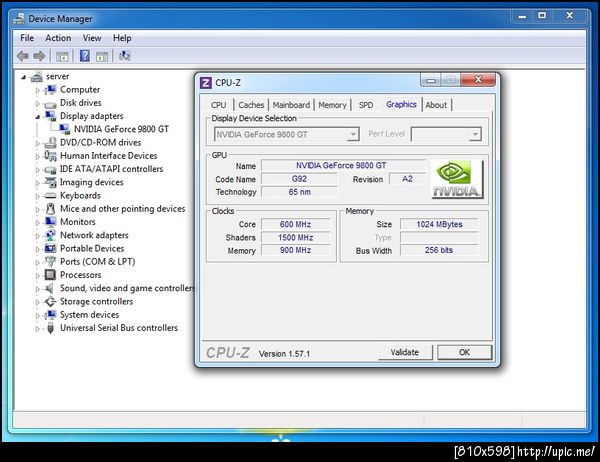Click the Processors category icon
600x462 pixels.
point(50,275)
